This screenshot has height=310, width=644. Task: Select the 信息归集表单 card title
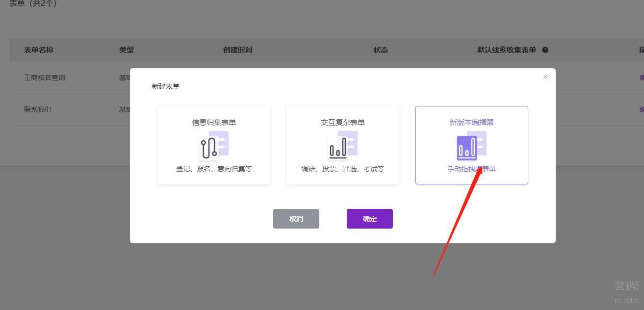click(214, 123)
